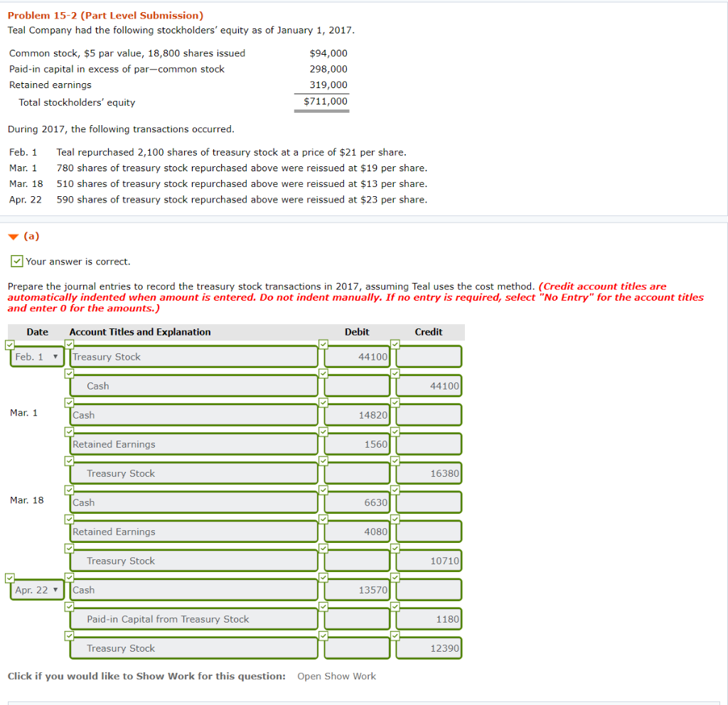Toggle the checkmark above the 13570 debit amount

click(x=324, y=577)
